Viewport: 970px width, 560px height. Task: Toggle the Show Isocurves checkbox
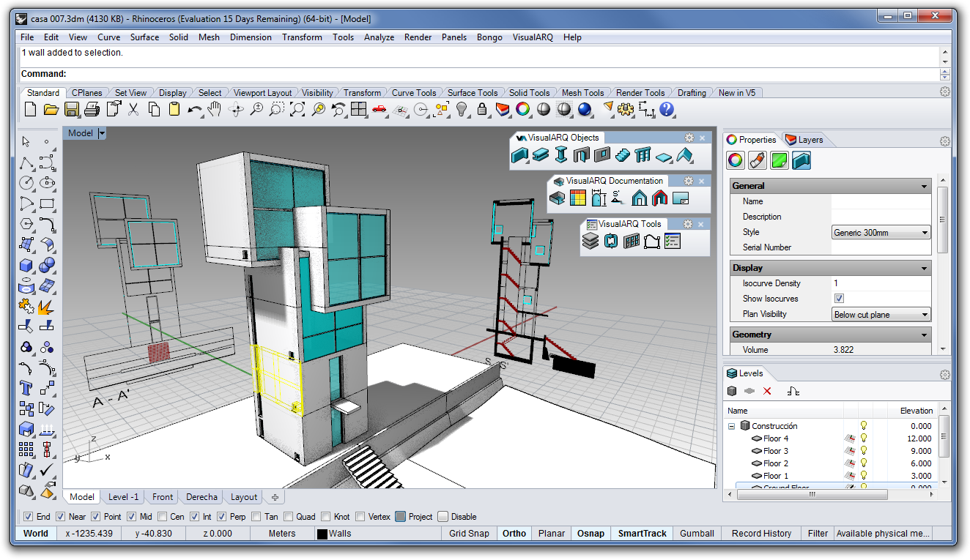pos(839,299)
